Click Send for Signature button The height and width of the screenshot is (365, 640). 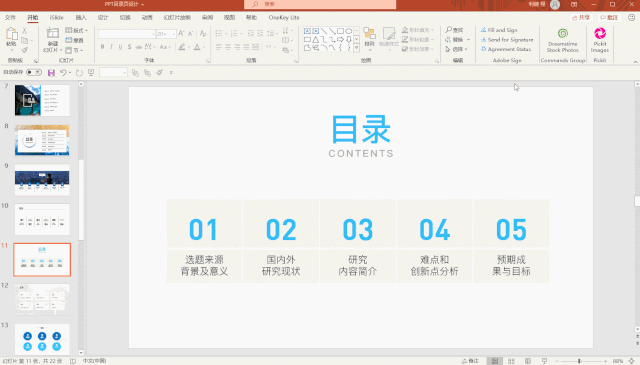tap(507, 40)
